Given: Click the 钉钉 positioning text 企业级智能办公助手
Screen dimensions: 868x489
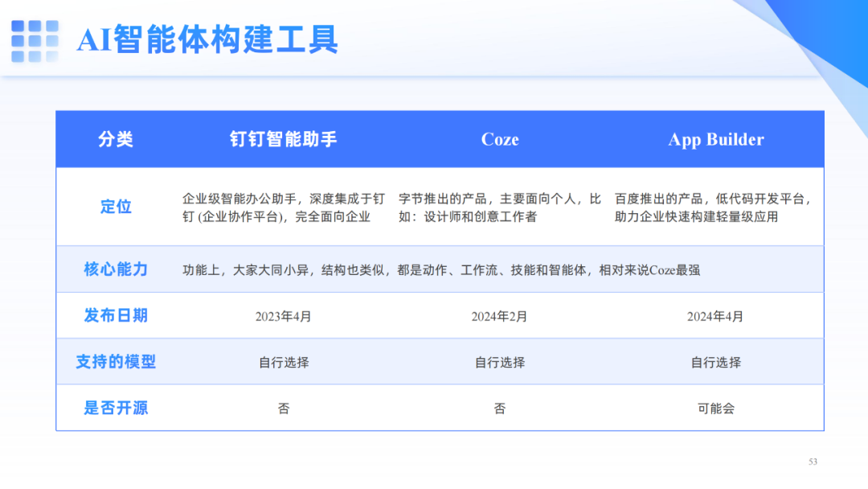Looking at the screenshot, I should coord(284,208).
